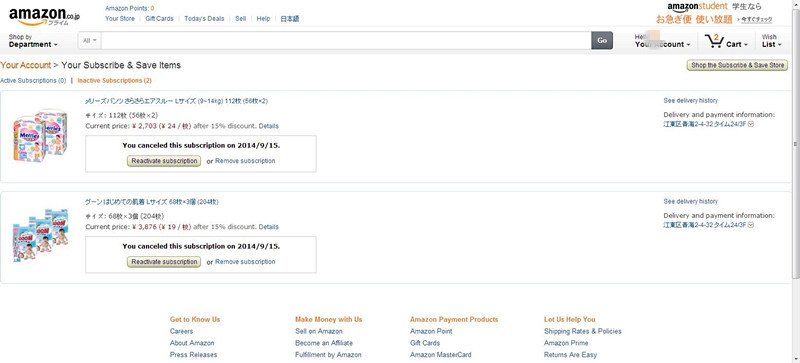Click Your Account breadcrumb link
800x363 pixels.
[x=26, y=65]
